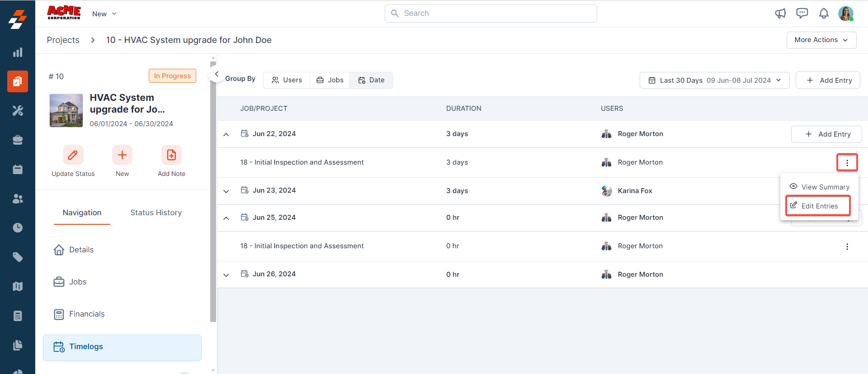Click the Update Status pencil icon
This screenshot has height=374, width=868.
coord(73,155)
